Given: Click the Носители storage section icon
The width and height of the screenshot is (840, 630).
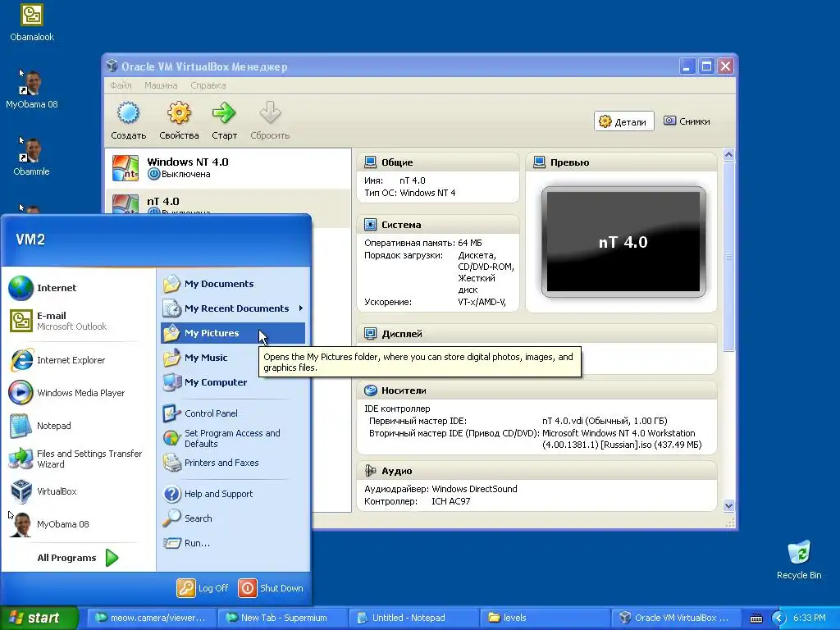Looking at the screenshot, I should coord(370,390).
